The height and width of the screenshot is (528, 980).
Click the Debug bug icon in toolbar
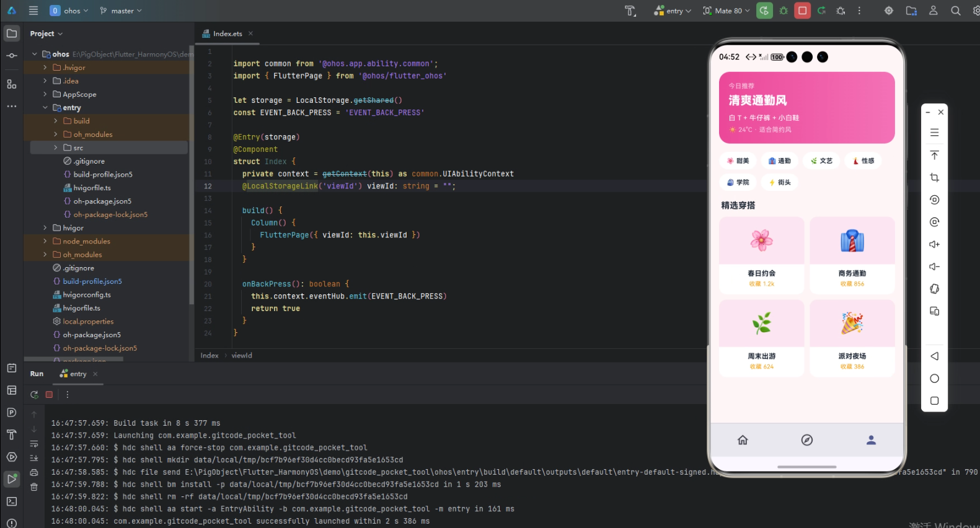point(784,11)
